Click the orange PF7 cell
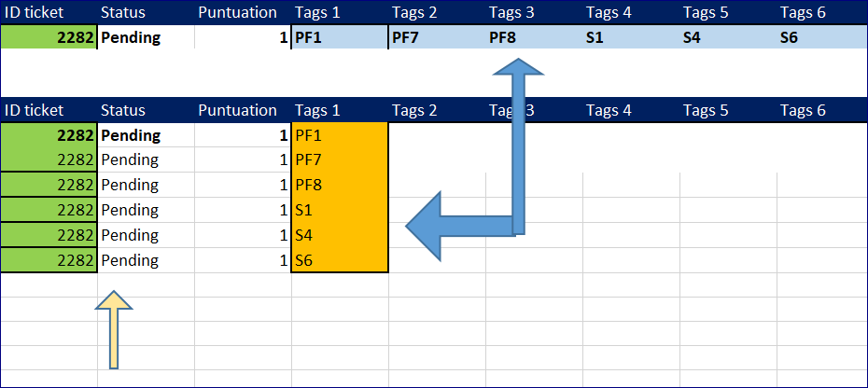The height and width of the screenshot is (388, 868). pos(340,160)
